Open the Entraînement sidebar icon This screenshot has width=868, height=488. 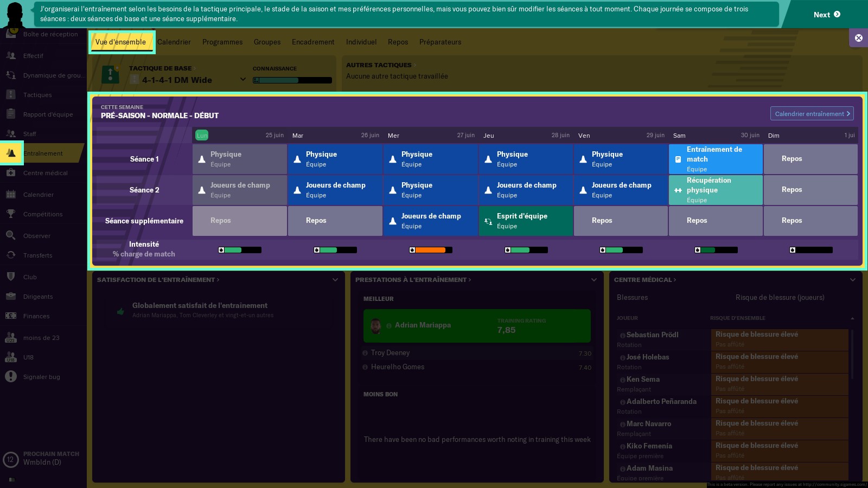[11, 153]
